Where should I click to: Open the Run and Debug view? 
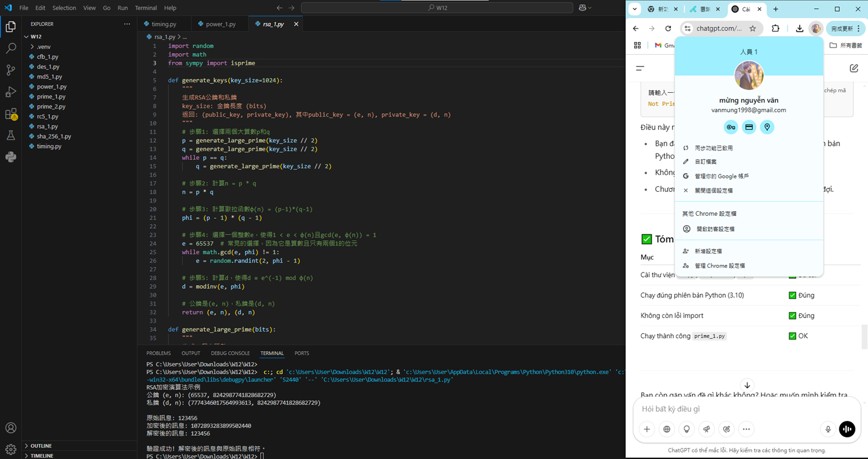click(10, 92)
